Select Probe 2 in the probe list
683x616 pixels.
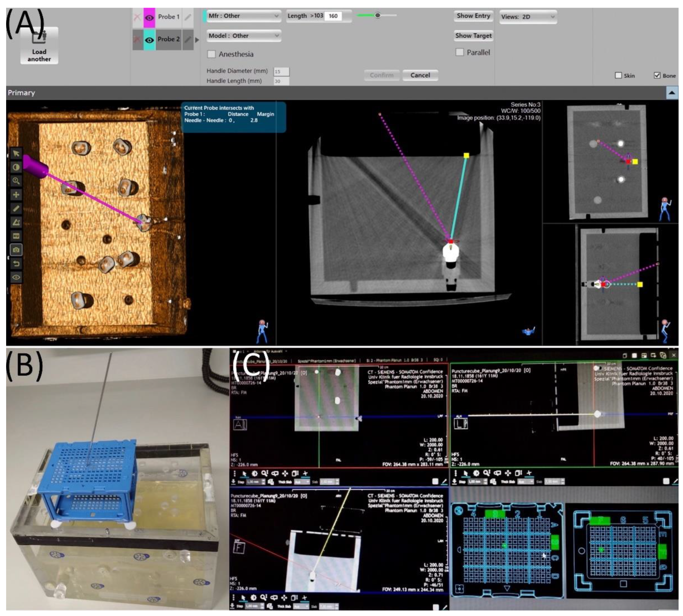[168, 39]
